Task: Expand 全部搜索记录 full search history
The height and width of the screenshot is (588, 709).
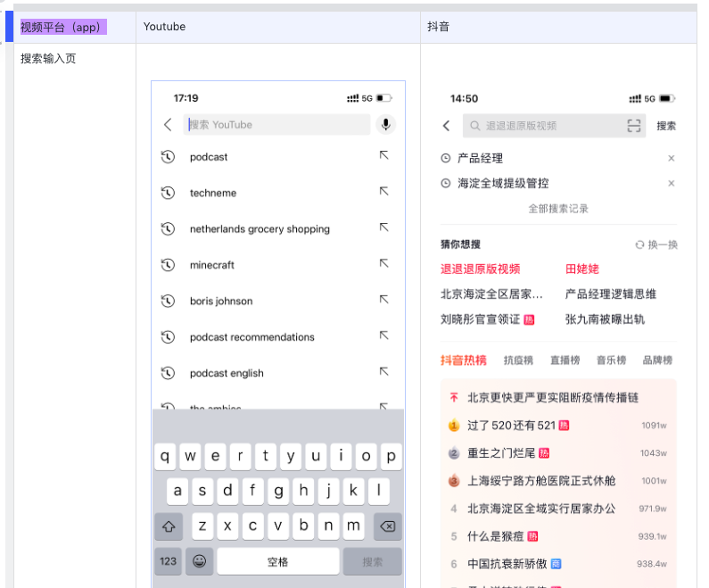Action: coord(558,209)
